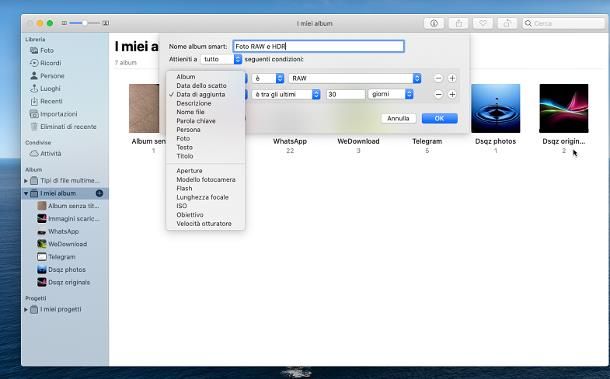Screen dimensions: 610x379
Task: Choose Velocità otturatore from the menu
Action: [205, 224]
